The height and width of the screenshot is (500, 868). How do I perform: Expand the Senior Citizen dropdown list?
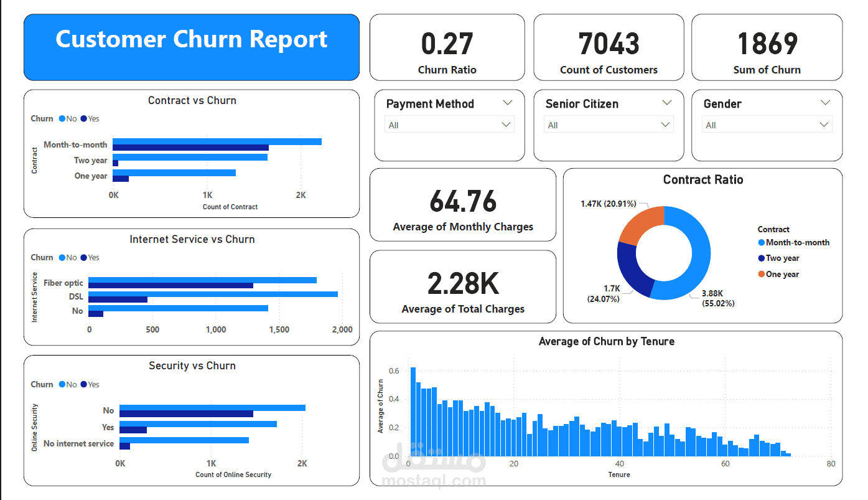pos(666,124)
